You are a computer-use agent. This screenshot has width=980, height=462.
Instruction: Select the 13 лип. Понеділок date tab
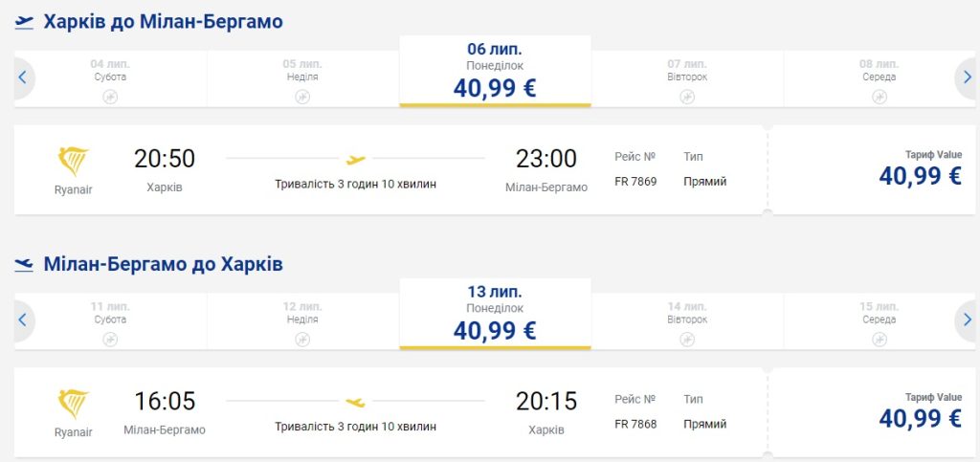495,313
